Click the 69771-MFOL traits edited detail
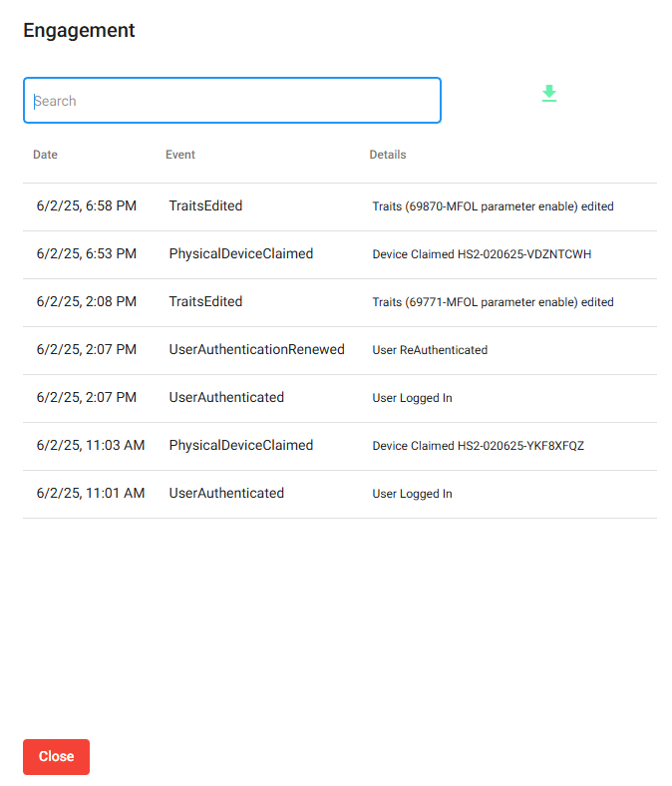 493,302
